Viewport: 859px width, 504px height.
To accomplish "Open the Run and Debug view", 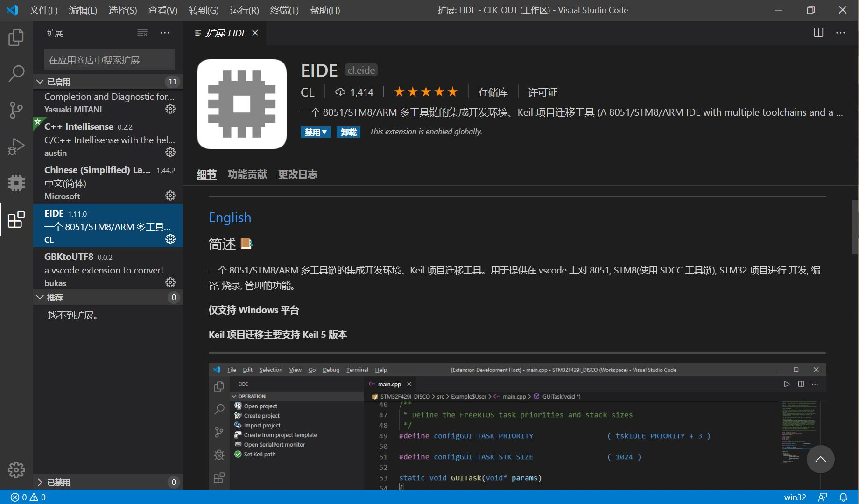I will click(16, 146).
